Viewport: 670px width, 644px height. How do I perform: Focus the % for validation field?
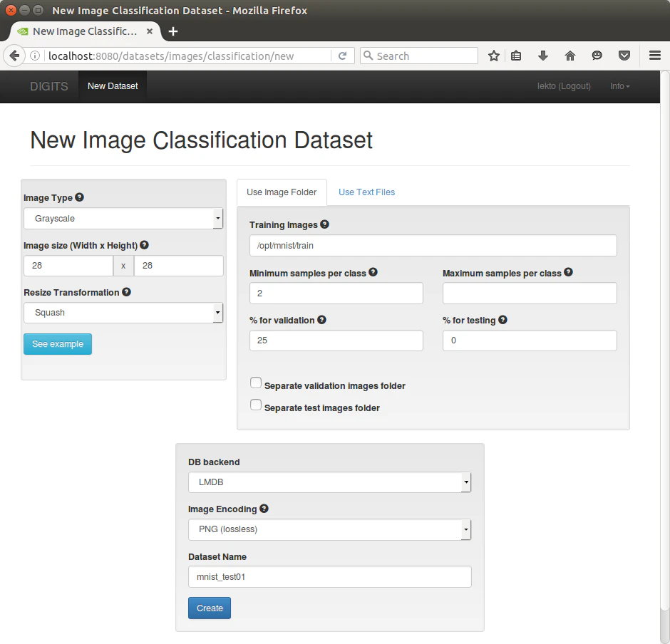(336, 341)
